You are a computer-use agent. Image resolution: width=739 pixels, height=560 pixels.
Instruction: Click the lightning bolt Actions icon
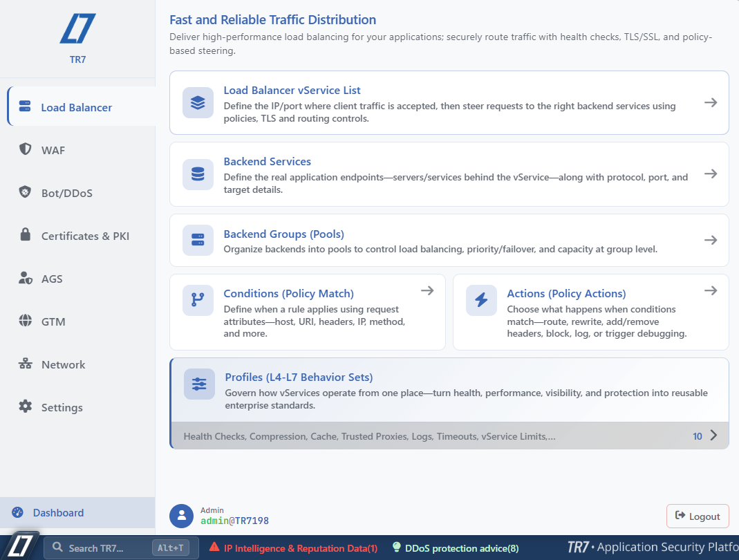(481, 300)
